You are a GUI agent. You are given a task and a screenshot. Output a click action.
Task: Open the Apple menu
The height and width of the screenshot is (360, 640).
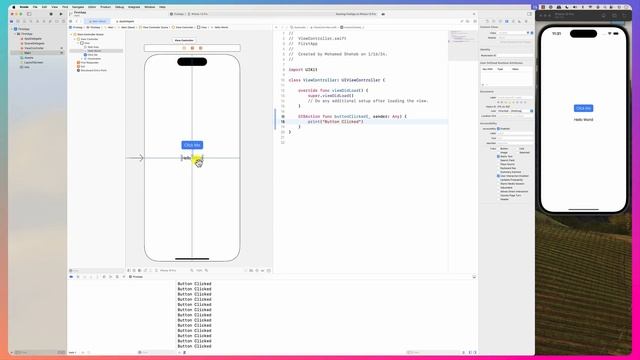point(14,7)
